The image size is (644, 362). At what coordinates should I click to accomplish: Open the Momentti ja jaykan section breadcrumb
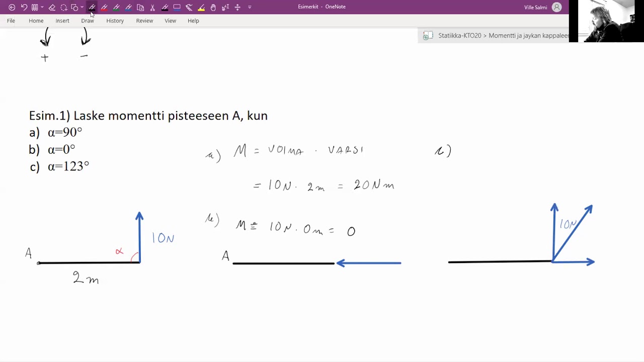click(x=529, y=36)
